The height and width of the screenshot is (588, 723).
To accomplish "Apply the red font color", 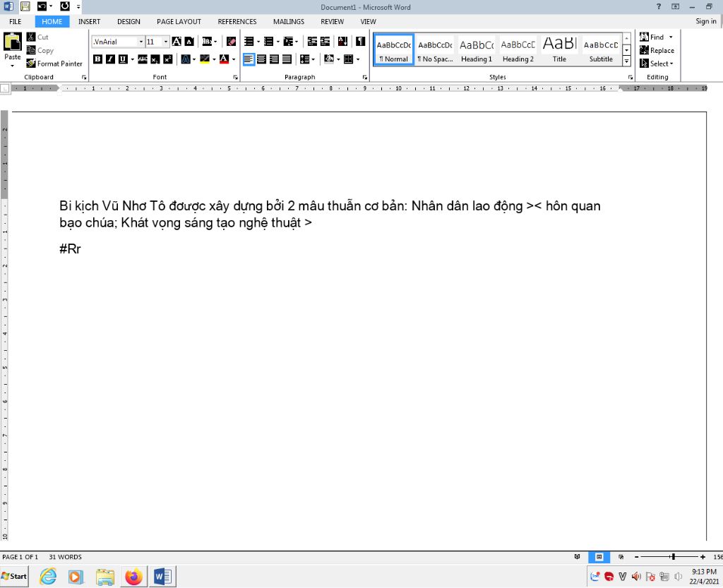I will (224, 59).
